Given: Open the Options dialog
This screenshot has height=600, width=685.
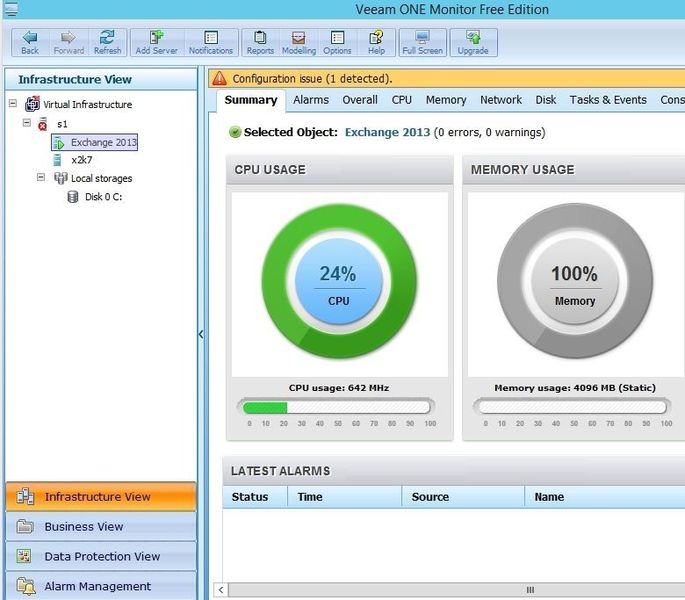Looking at the screenshot, I should (x=337, y=42).
